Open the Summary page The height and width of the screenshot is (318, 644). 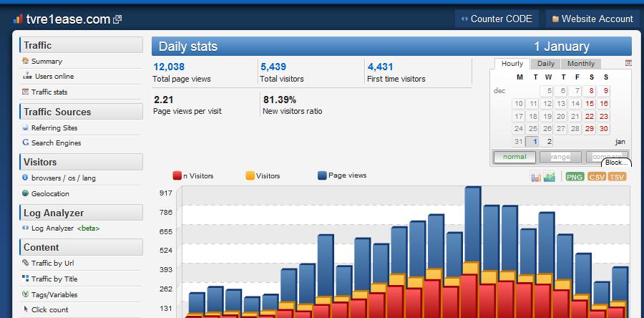(x=47, y=61)
